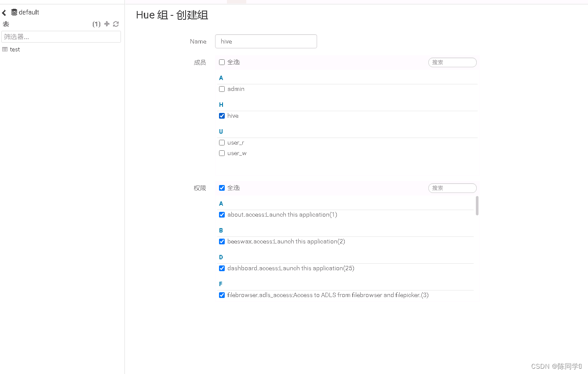The image size is (588, 374).
Task: Click the members section letter H
Action: (x=221, y=105)
